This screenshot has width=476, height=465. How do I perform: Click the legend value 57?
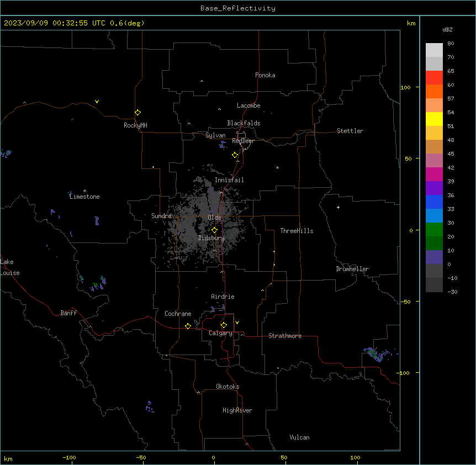(451, 99)
